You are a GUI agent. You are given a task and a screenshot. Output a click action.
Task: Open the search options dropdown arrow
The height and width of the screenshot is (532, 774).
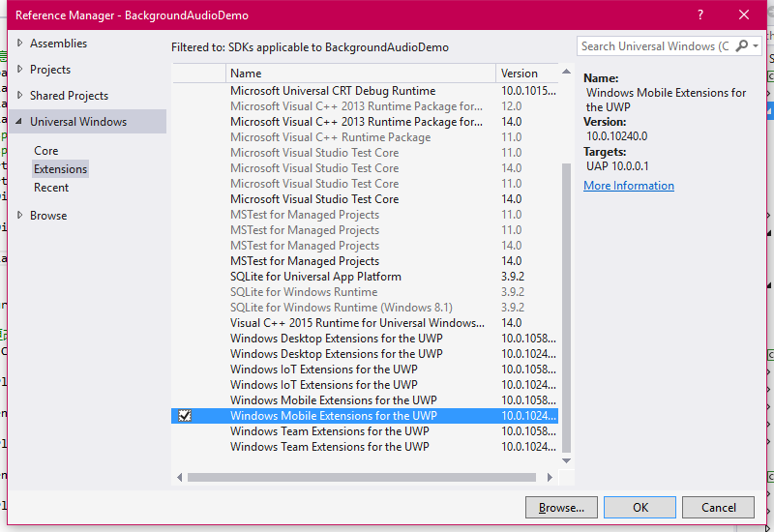pos(756,46)
